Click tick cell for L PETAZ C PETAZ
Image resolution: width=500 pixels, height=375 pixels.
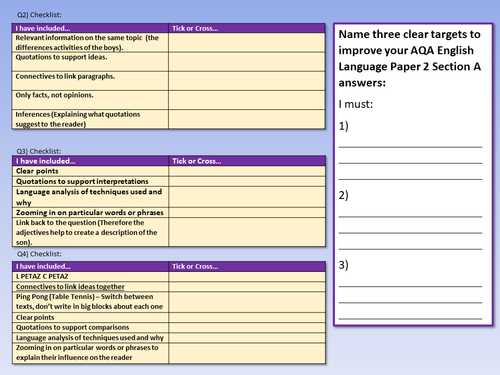click(247, 276)
